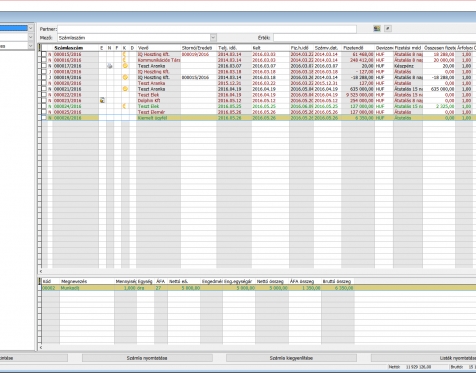Viewport: 476px width, 373px height.
Task: Click the item grid horizontal scrollbar left arrow
Action: [41, 347]
